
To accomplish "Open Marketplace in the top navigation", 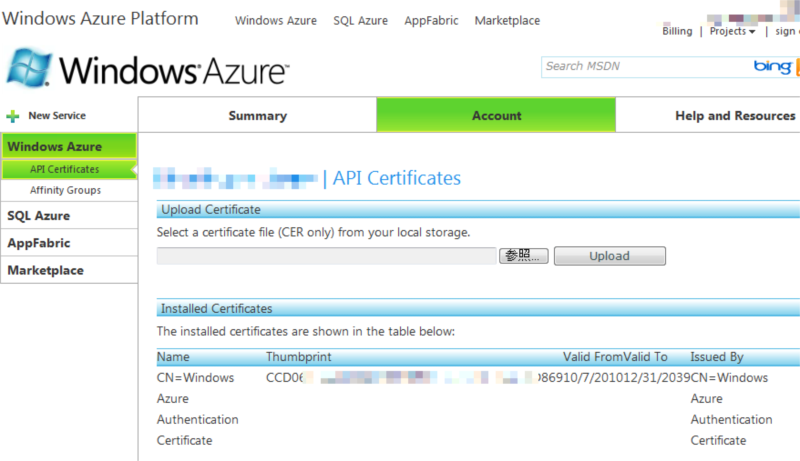I will tap(507, 20).
